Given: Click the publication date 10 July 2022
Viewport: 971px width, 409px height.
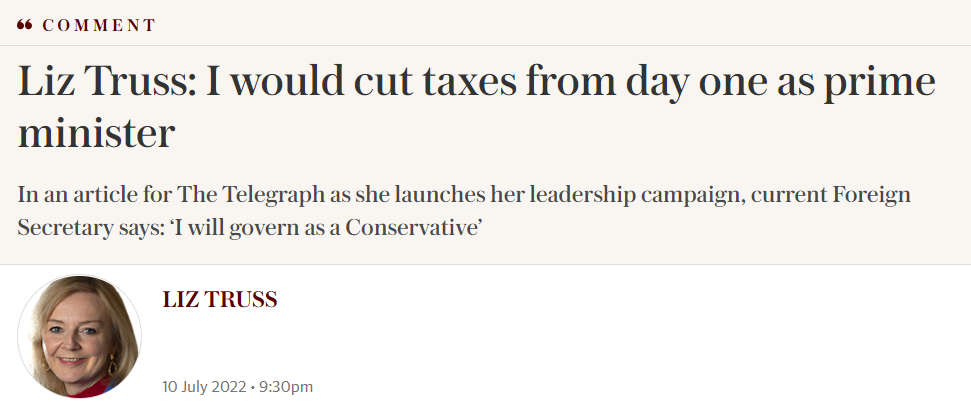Looking at the screenshot, I should 203,386.
